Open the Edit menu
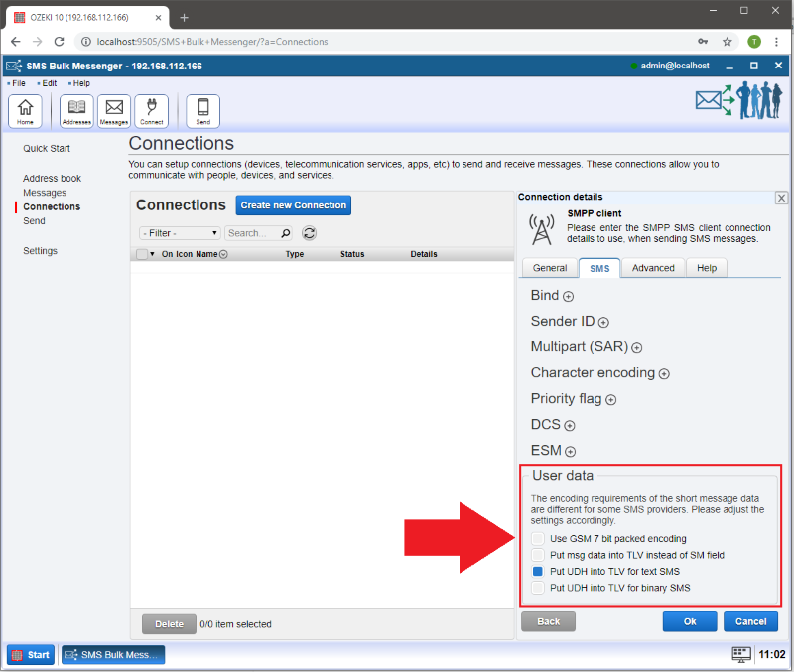The height and width of the screenshot is (672, 794). 49,83
